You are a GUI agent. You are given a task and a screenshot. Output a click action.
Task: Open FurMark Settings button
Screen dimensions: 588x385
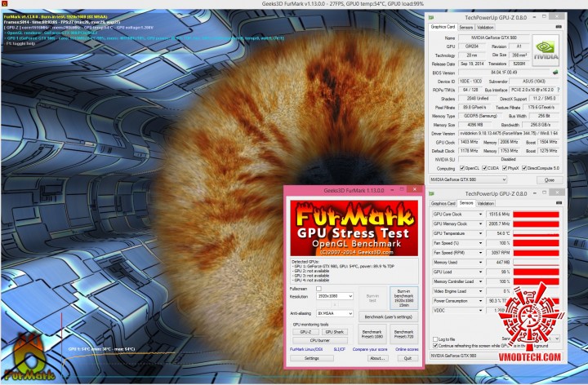tap(312, 358)
